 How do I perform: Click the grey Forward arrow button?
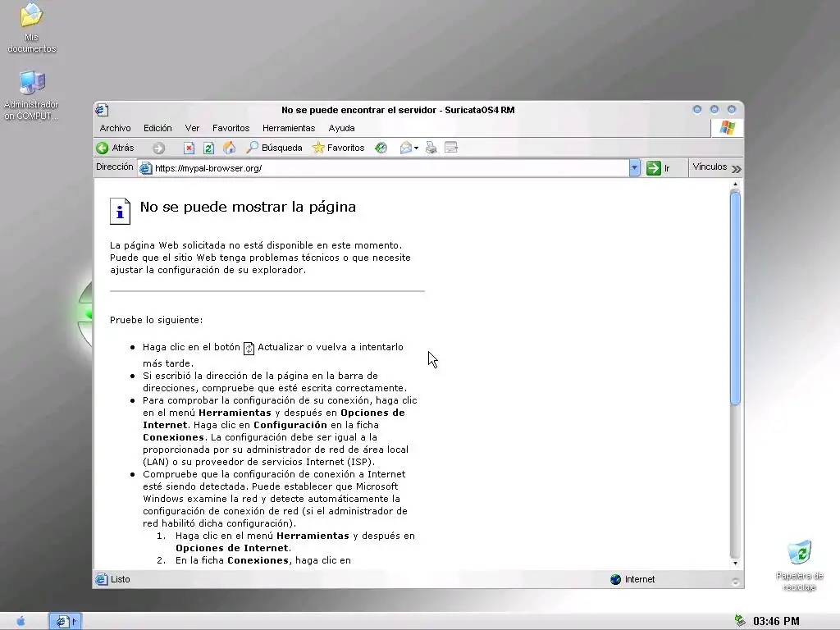[158, 148]
